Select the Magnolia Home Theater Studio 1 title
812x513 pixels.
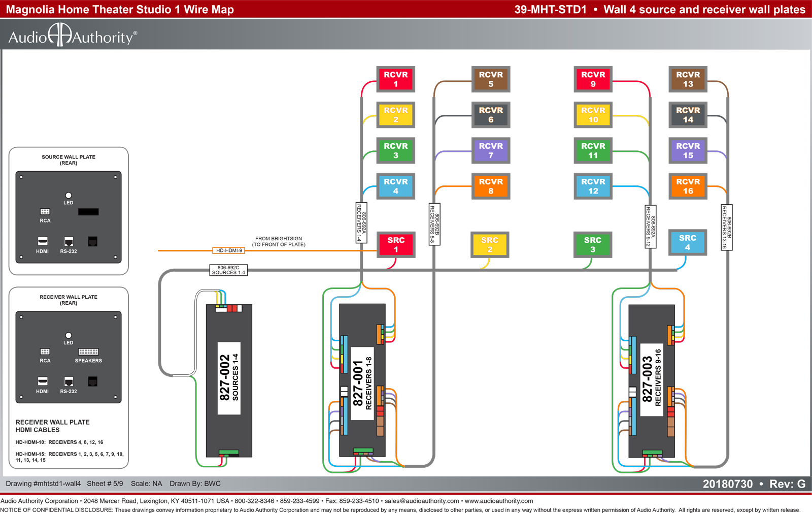tap(120, 9)
